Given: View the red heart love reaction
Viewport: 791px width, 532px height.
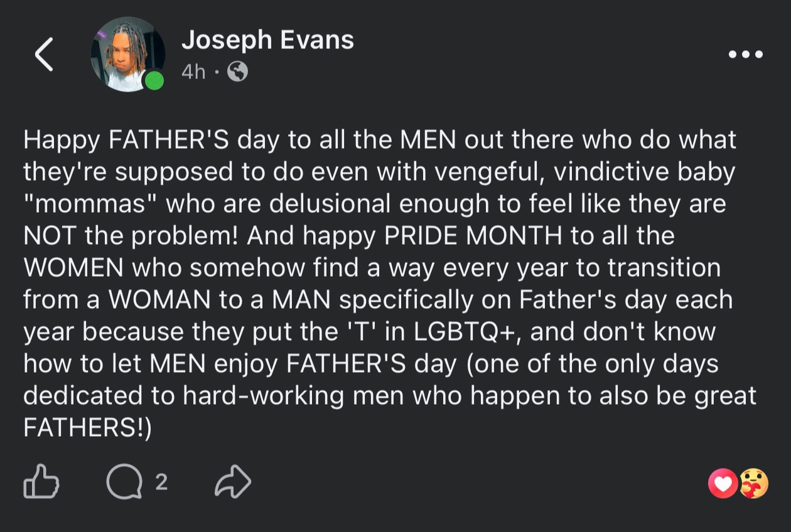Looking at the screenshot, I should point(723,483).
